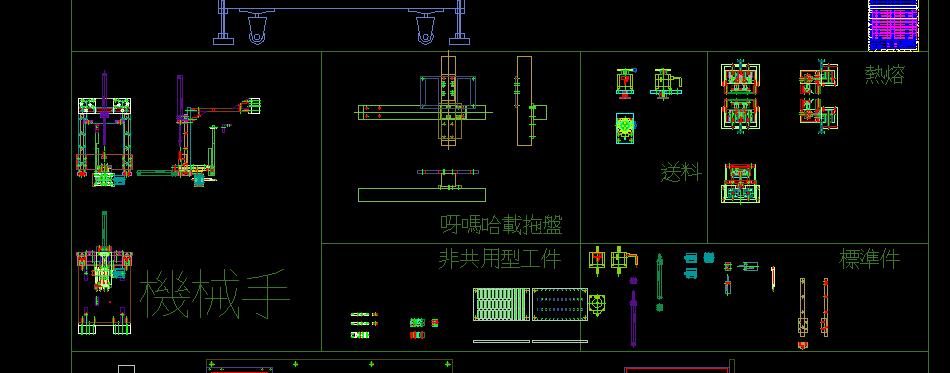Pick the cyan blocks in the 標準件 section

click(x=699, y=265)
